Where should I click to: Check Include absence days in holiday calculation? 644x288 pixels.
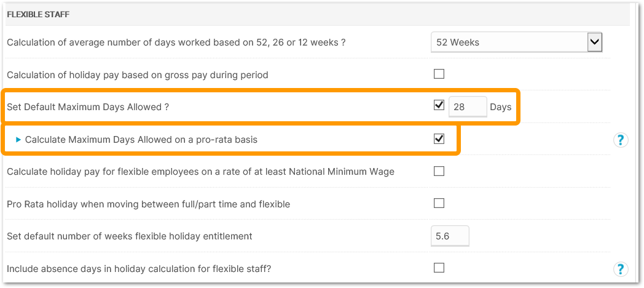tap(439, 268)
